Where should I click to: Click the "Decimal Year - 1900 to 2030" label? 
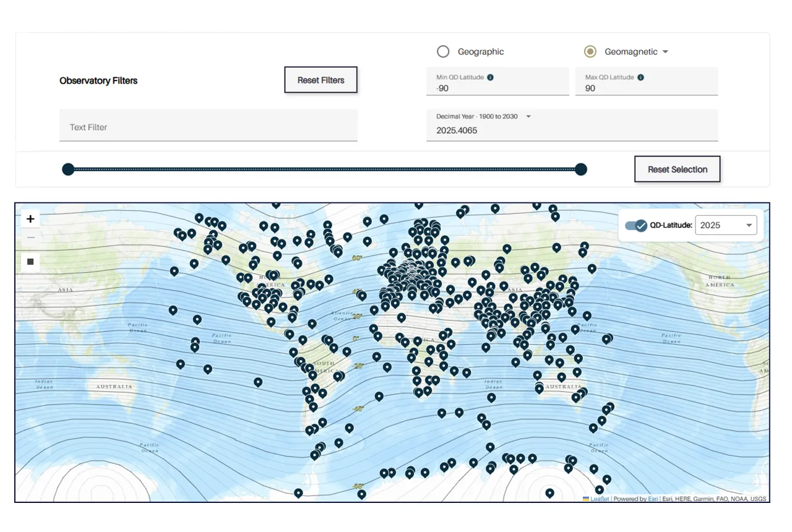pos(478,116)
